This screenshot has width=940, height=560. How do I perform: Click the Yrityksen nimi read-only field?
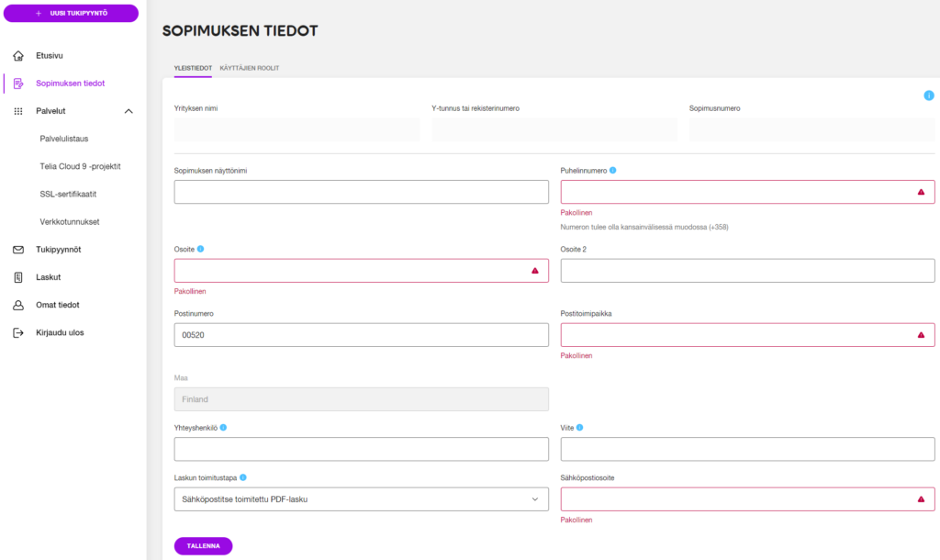click(x=297, y=129)
